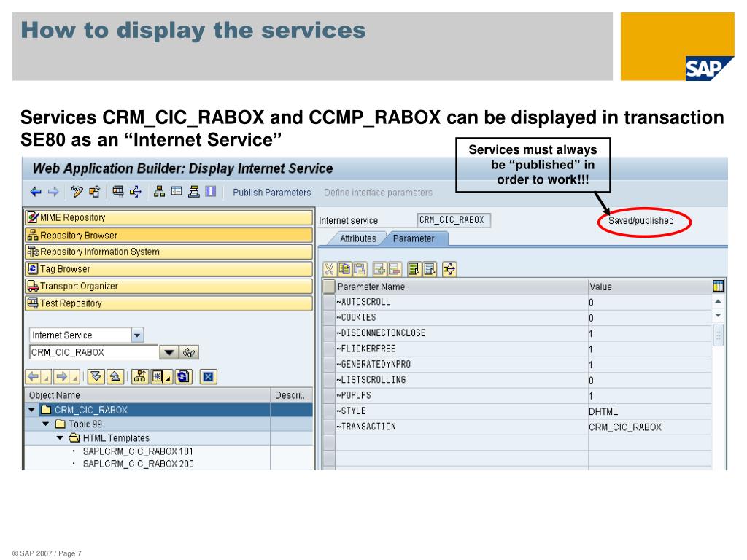Open the CRM_CIC_RABOX history dropdown arrow
Screen dimensions: 747x560
tap(169, 352)
